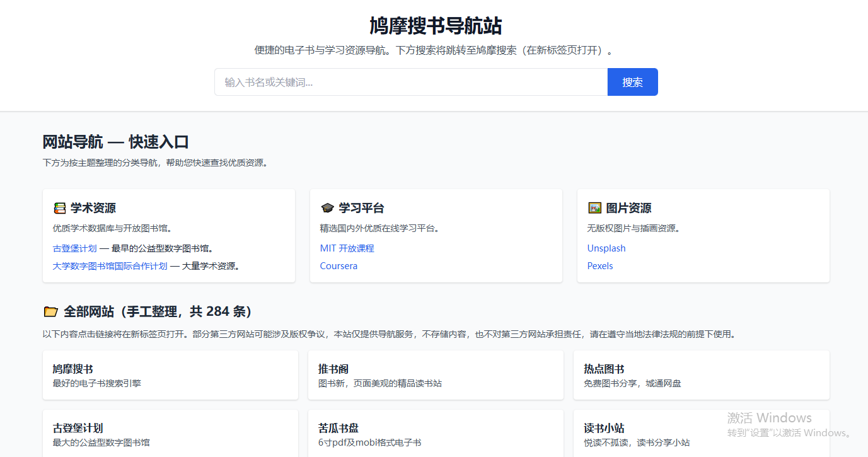Click the 图片资源 card heading
868x457 pixels.
tap(629, 208)
